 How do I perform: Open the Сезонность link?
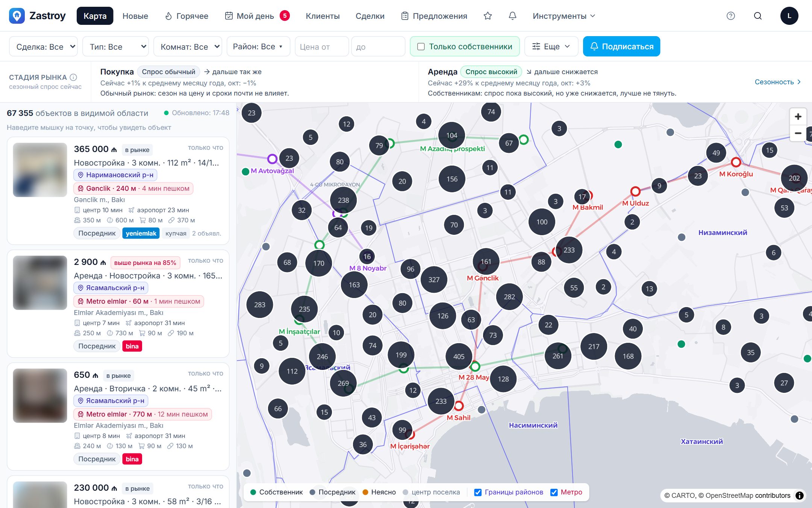778,82
